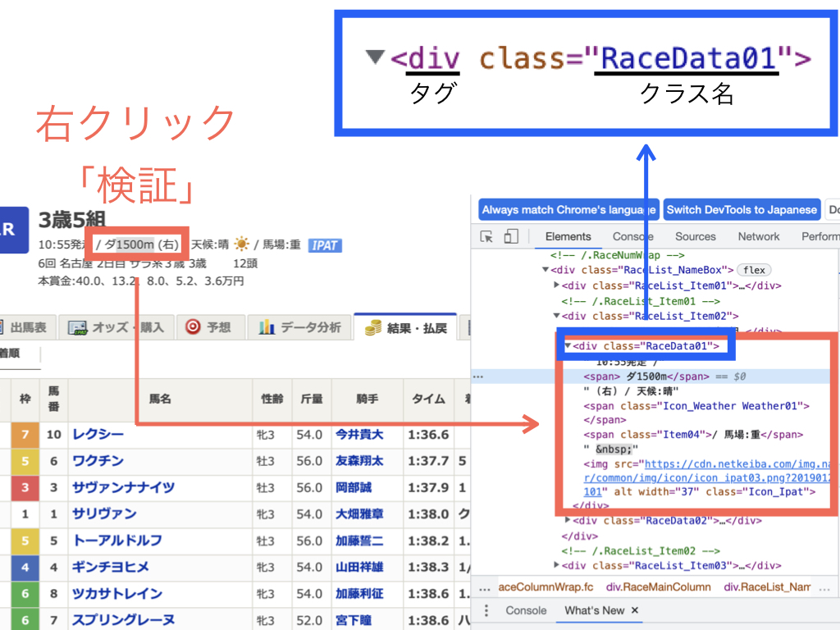Screen dimensions: 840x630
Task: Open the Sources tab in DevTools
Action: pos(695,236)
